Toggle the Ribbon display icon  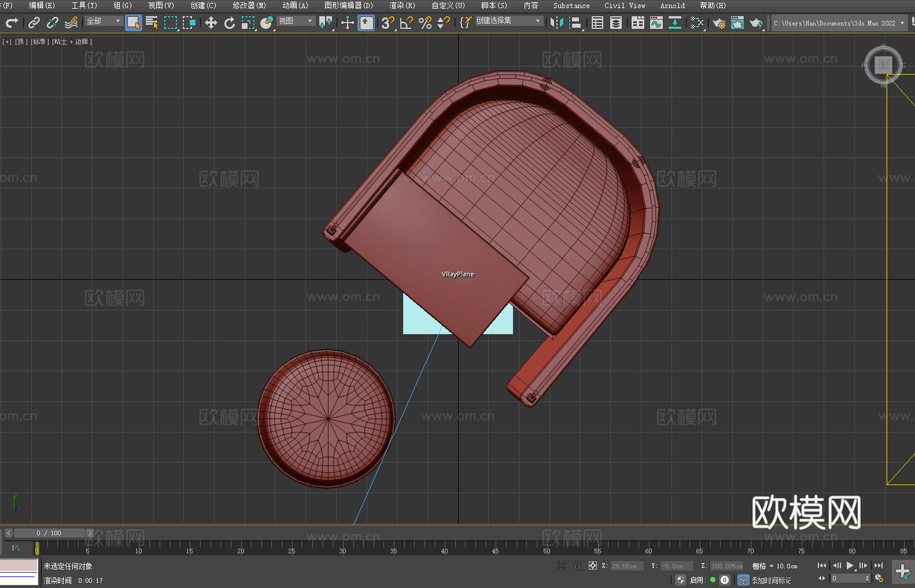[638, 23]
